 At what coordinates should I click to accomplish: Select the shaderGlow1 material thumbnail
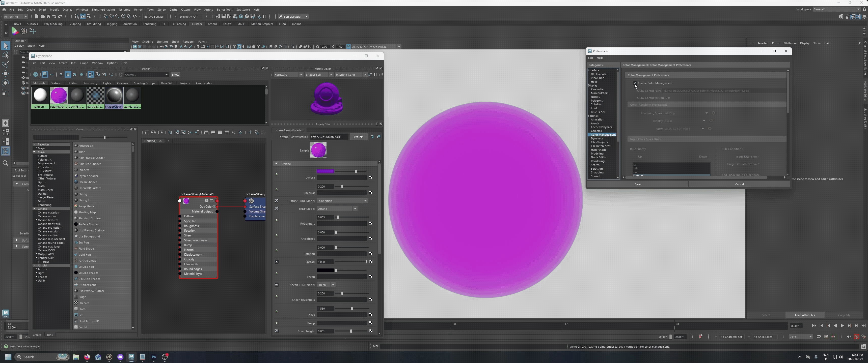tap(114, 98)
